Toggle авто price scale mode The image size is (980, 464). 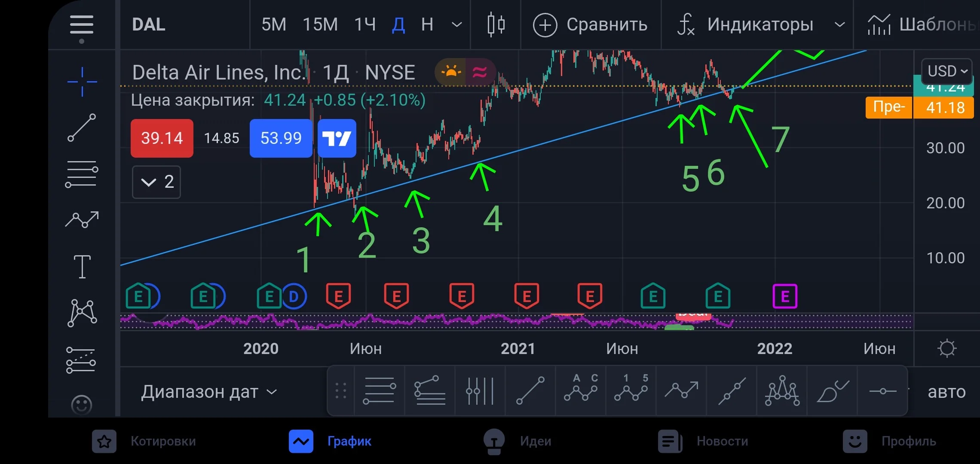(946, 392)
